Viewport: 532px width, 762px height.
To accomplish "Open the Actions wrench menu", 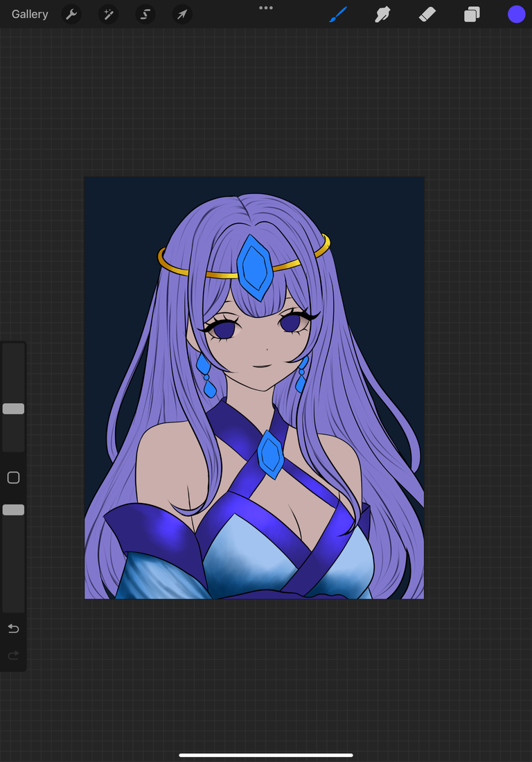I will pyautogui.click(x=71, y=14).
